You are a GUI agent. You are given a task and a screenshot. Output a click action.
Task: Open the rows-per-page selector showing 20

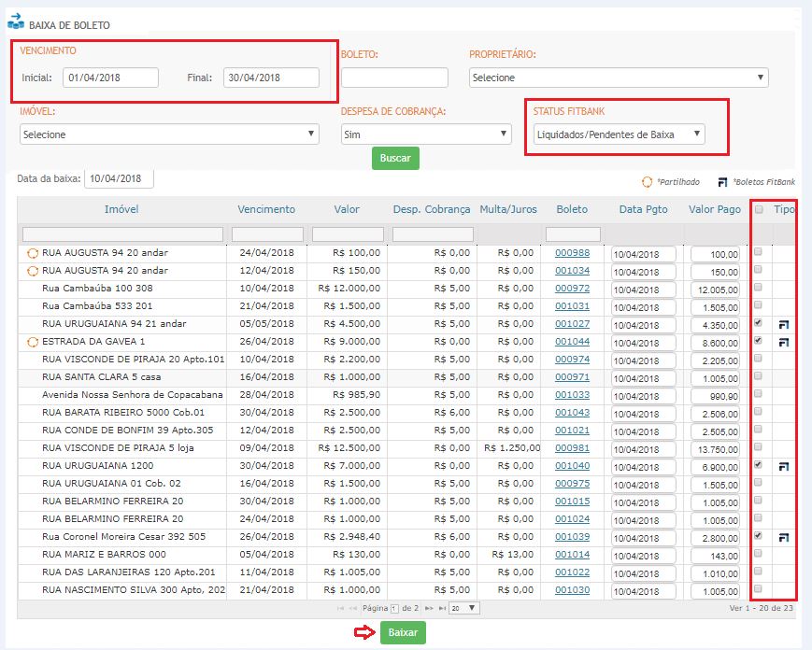[463, 608]
